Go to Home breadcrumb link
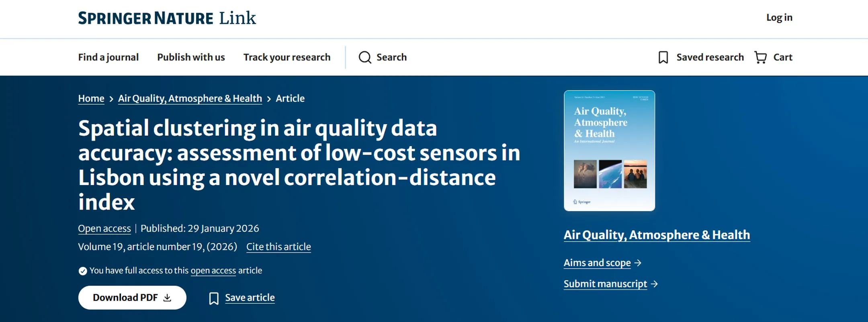This screenshot has height=322, width=868. tap(91, 98)
